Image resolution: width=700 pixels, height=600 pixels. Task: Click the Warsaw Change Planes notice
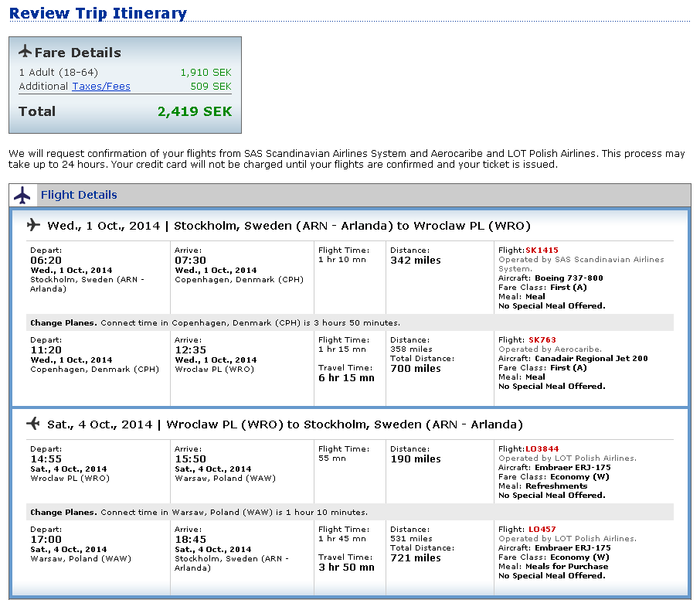(x=199, y=512)
